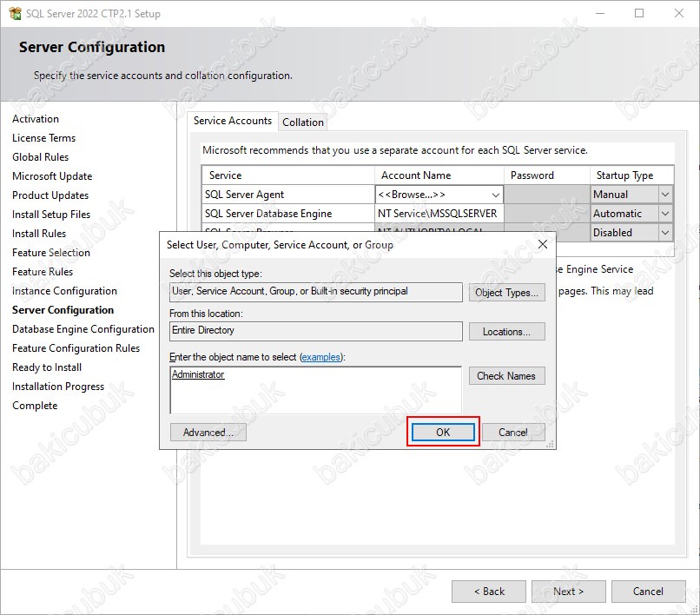Switch to the Collation tab
Screen dimensions: 700x615
[x=303, y=122]
